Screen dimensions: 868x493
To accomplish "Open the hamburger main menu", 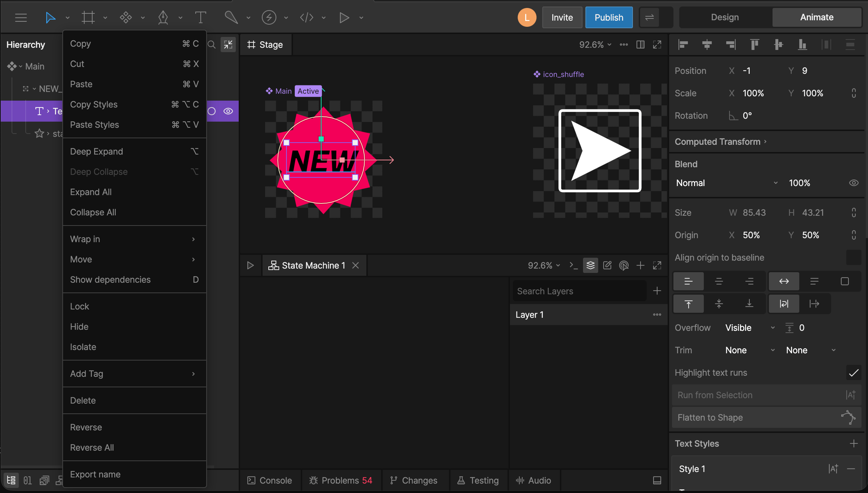I will coord(21,17).
